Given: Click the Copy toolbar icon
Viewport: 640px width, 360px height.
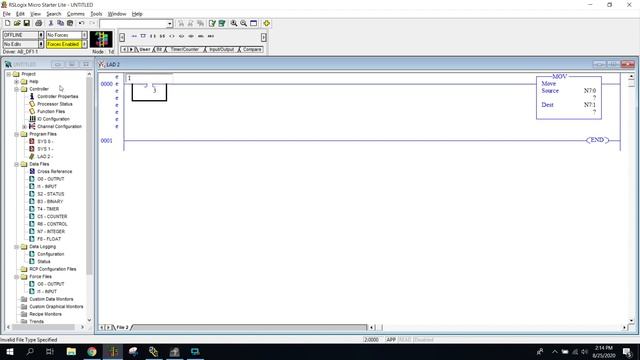Looking at the screenshot, I should coord(60,23).
